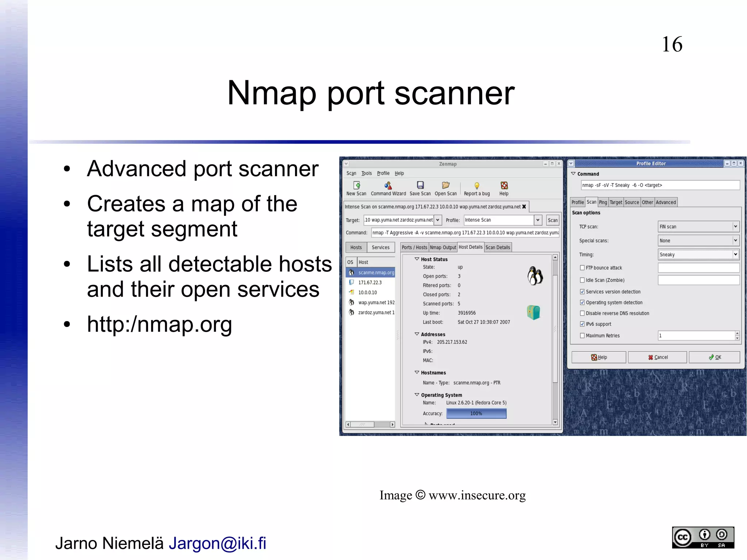Open the Command Wizard icon
Screen dimensions: 747x560
click(388, 185)
